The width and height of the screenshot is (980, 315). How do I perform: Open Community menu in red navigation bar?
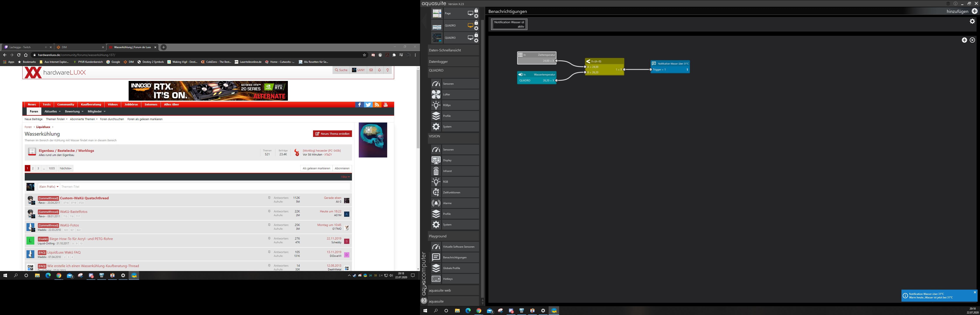(65, 105)
